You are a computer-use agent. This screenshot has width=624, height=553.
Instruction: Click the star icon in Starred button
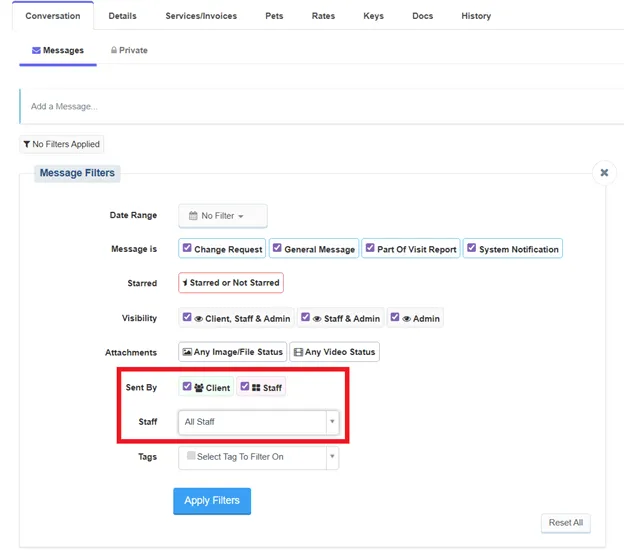coord(185,283)
